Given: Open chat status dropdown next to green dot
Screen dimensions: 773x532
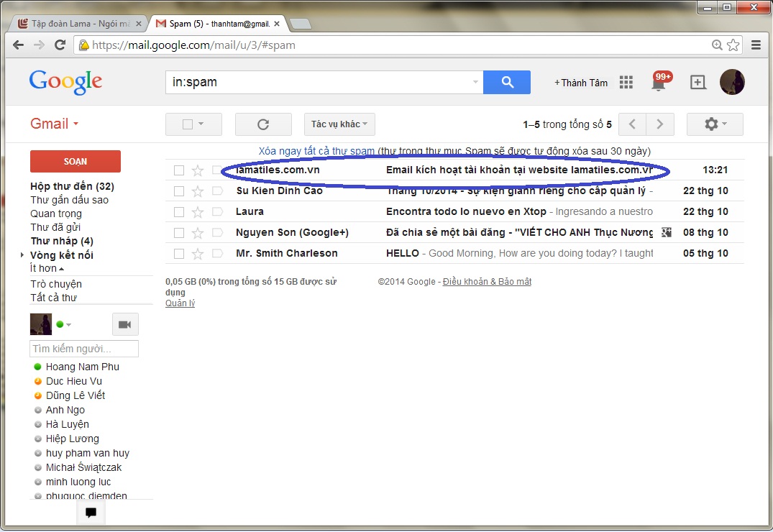Looking at the screenshot, I should click(68, 324).
